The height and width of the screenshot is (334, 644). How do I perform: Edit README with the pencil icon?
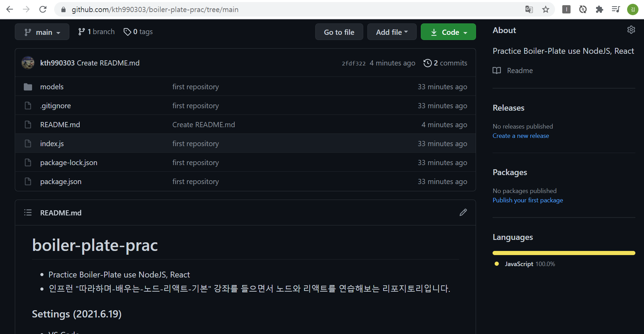coord(463,212)
